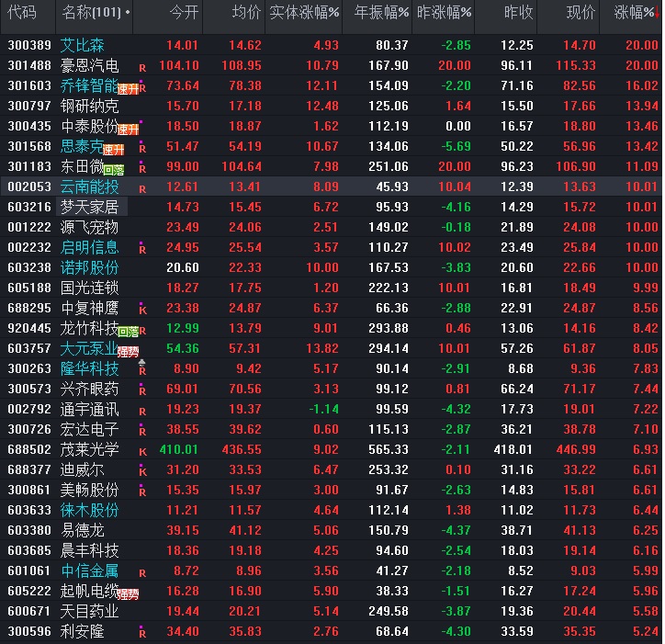Select stock code 301488
665x644 pixels.
29,65
